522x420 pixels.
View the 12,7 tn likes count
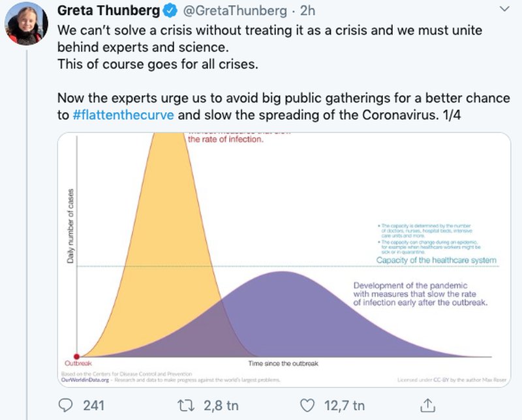pyautogui.click(x=345, y=406)
